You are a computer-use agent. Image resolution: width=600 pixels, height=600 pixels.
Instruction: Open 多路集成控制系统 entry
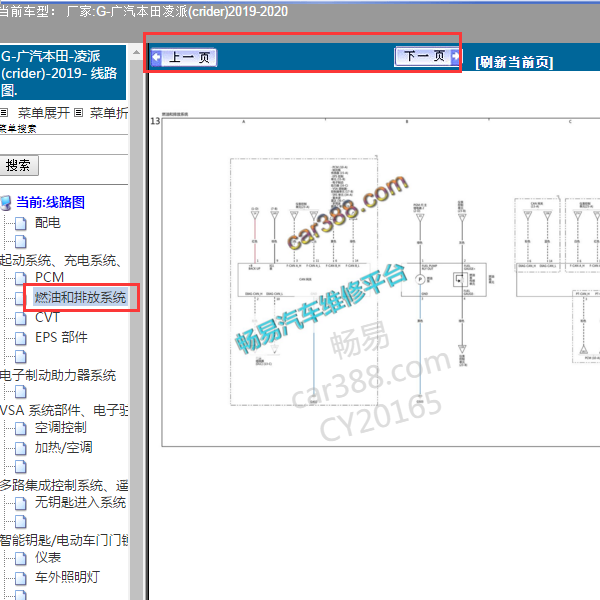point(64,485)
